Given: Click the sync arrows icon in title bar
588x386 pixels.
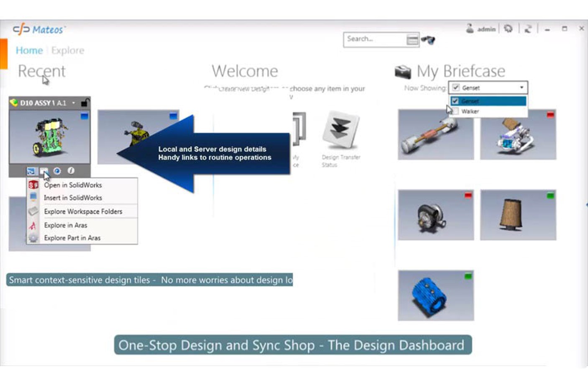Looking at the screenshot, I should click(x=528, y=29).
